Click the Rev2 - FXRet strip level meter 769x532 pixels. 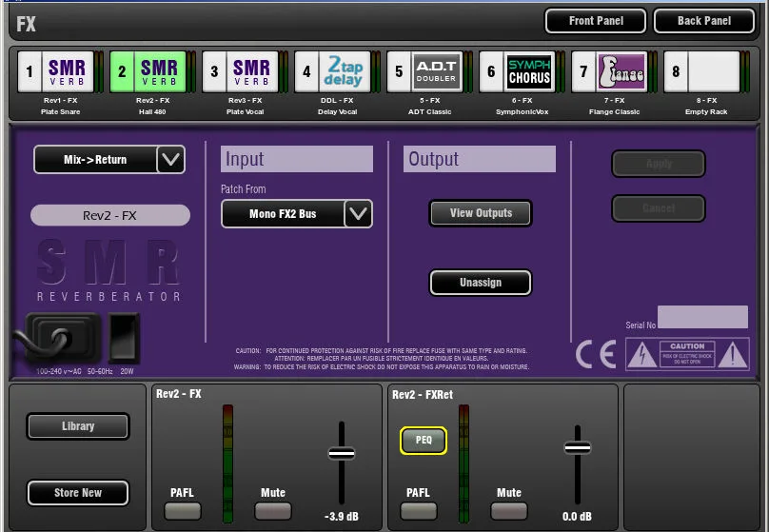[x=463, y=463]
